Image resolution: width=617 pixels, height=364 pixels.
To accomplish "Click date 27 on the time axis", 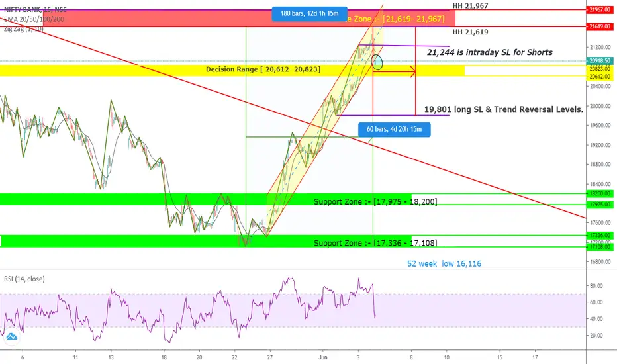I will point(270,357).
